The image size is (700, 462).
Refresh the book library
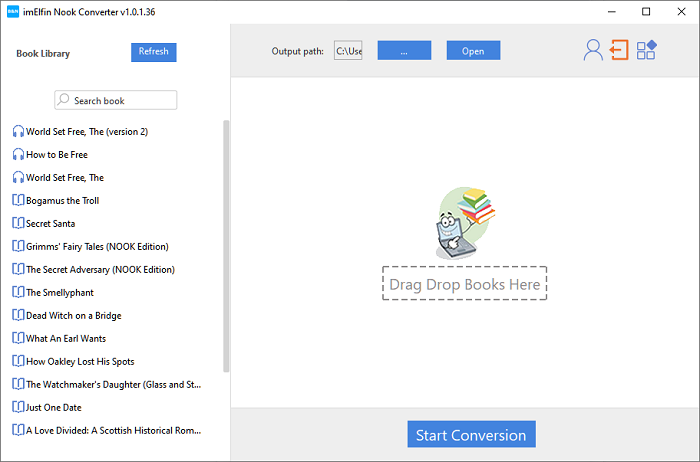coord(154,52)
